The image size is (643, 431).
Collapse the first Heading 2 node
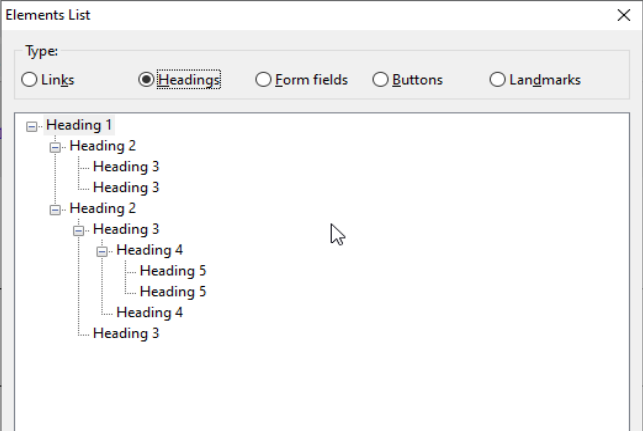(x=55, y=147)
